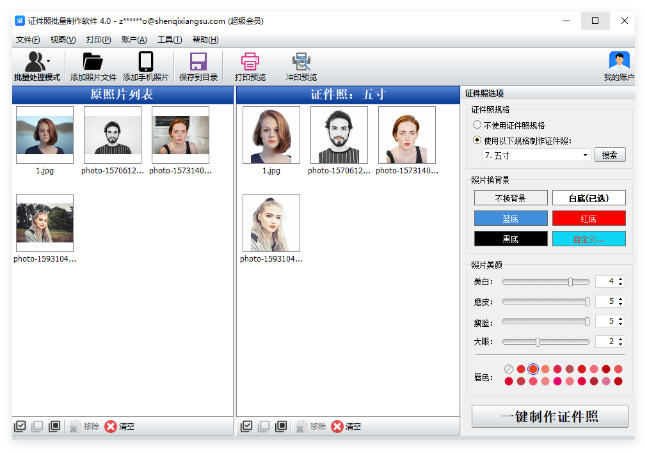This screenshot has width=647, height=452.
Task: Open the photo print lab preview
Action: [302, 66]
